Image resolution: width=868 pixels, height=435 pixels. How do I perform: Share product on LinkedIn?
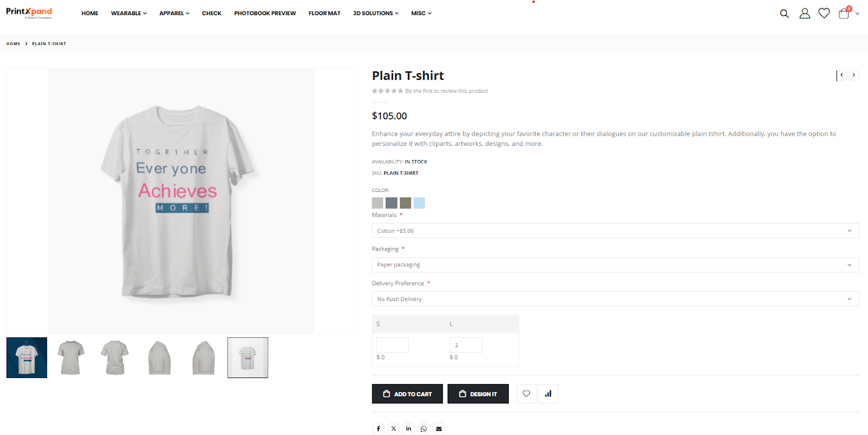tap(409, 428)
